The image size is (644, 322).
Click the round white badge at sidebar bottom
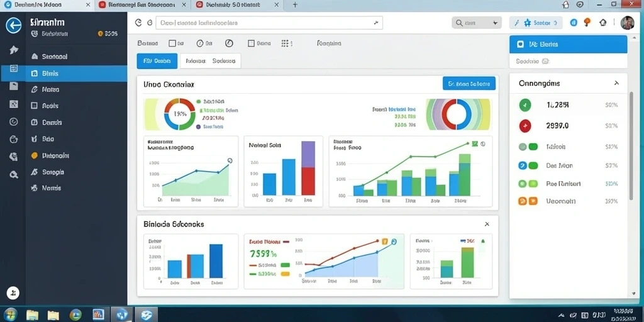click(13, 293)
